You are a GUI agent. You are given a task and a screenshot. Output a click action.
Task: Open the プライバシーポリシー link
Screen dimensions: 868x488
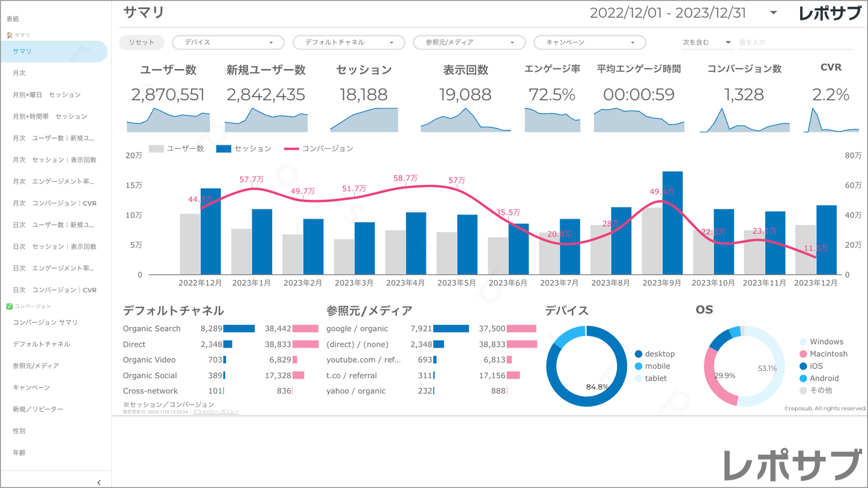click(x=216, y=412)
